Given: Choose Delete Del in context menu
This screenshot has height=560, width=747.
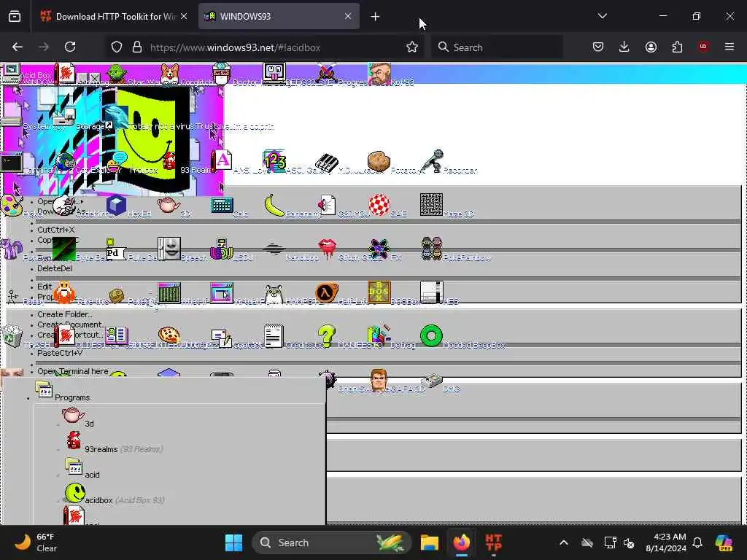Looking at the screenshot, I should [x=55, y=268].
